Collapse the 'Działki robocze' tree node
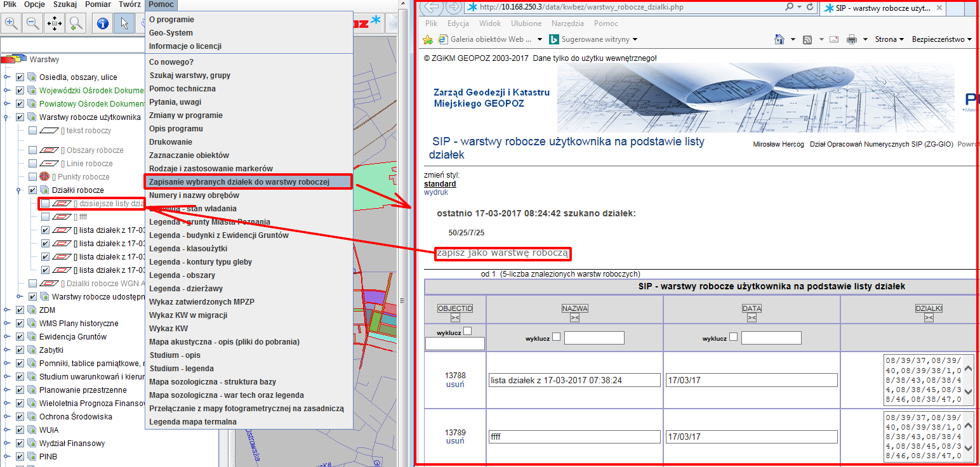 pyautogui.click(x=20, y=190)
